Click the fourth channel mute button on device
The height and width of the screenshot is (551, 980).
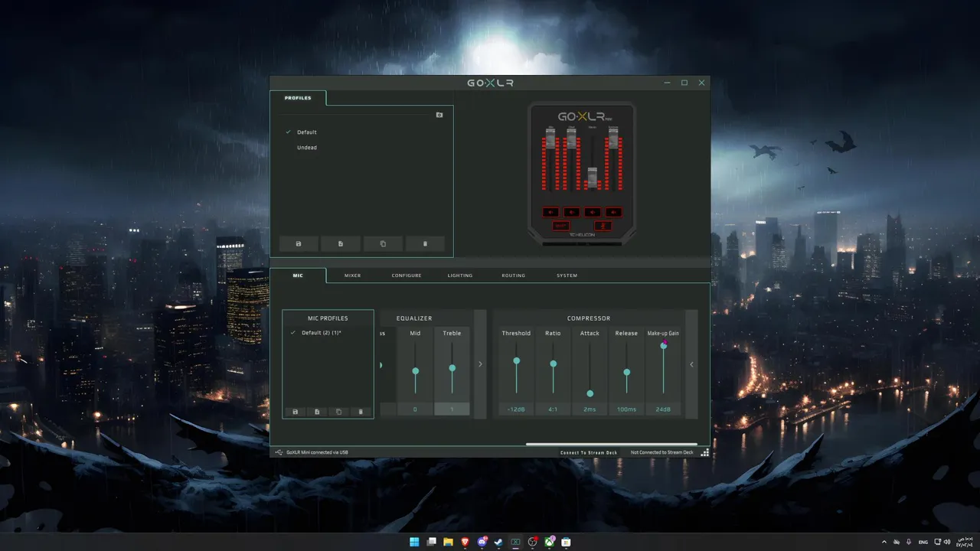(613, 212)
